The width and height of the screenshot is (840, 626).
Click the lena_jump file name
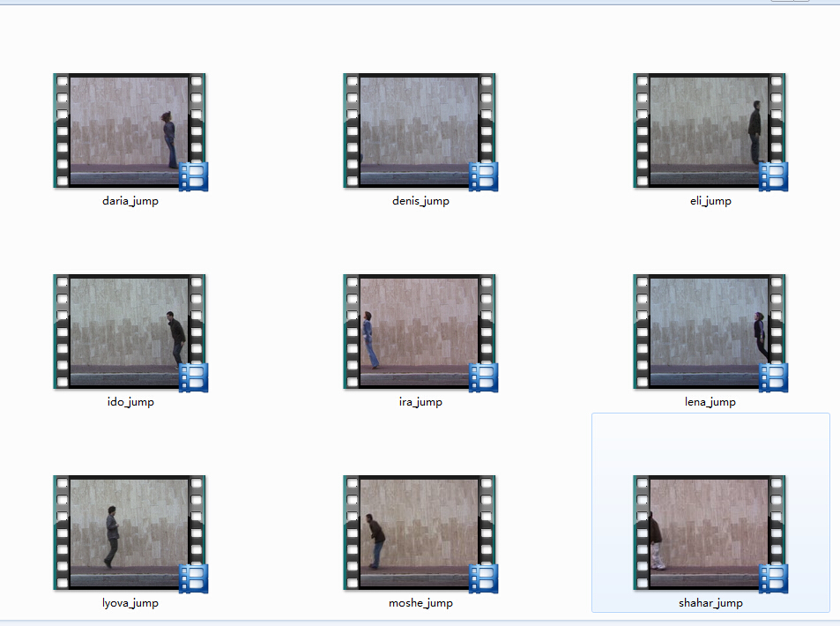pos(710,402)
